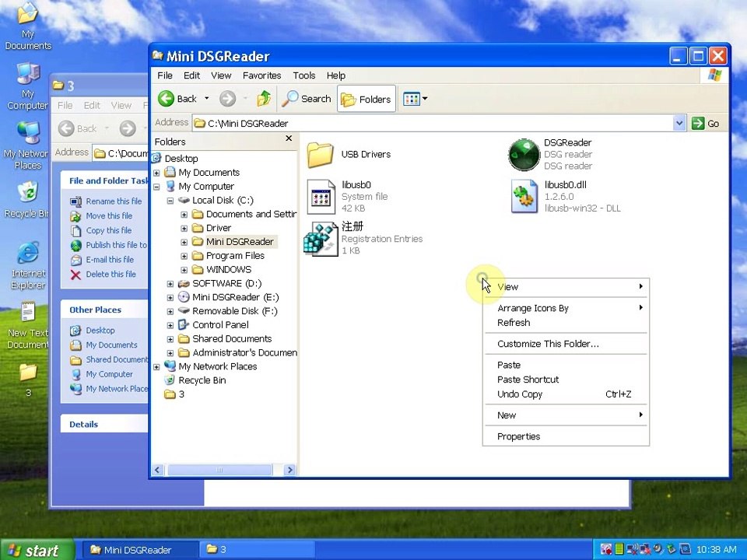Open the Favorites menu
The height and width of the screenshot is (560, 747).
262,75
